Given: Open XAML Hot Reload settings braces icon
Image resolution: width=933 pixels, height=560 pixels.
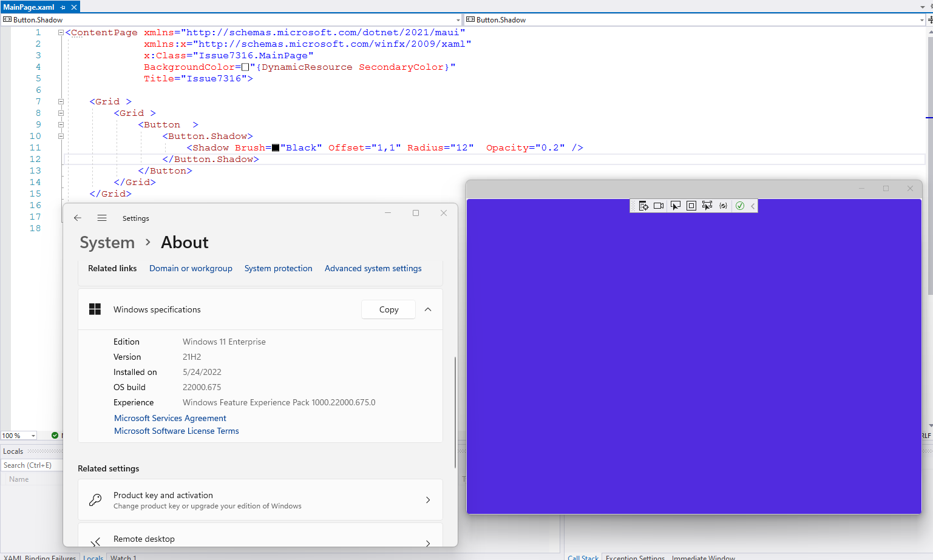Looking at the screenshot, I should 723,206.
